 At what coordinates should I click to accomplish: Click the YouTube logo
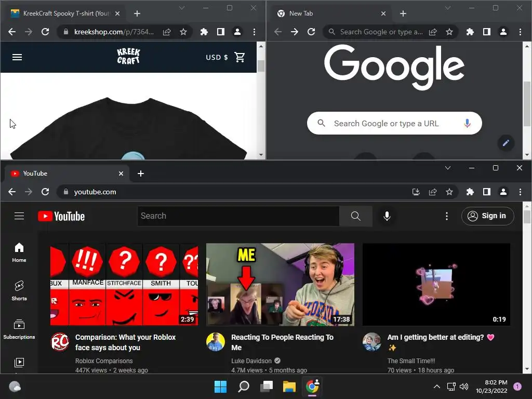tap(61, 216)
